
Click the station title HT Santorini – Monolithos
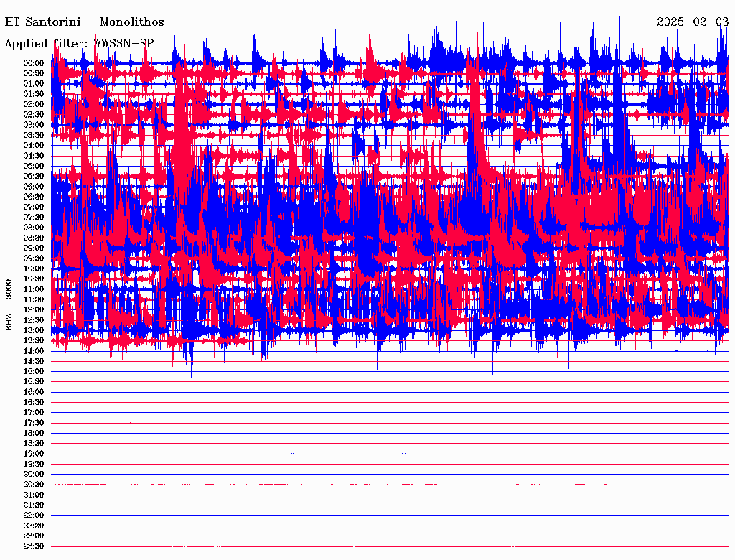coord(85,22)
